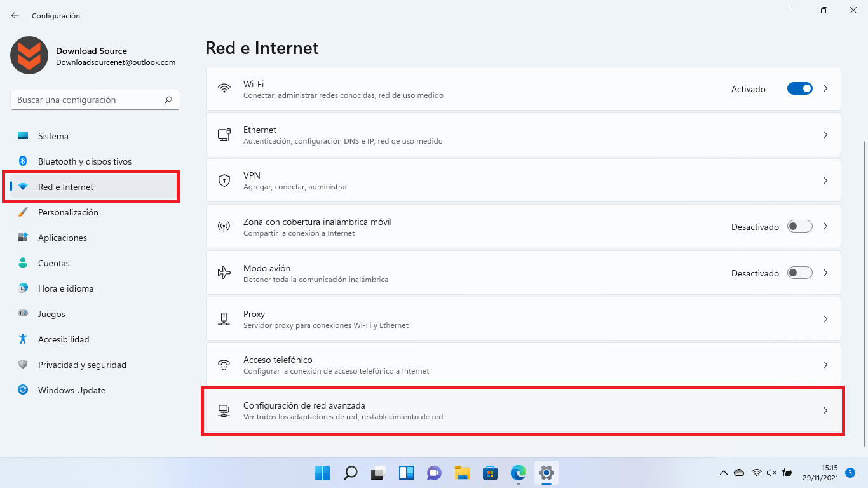Enable Zona con cobertura inalámbrica móvil toggle

tap(800, 226)
